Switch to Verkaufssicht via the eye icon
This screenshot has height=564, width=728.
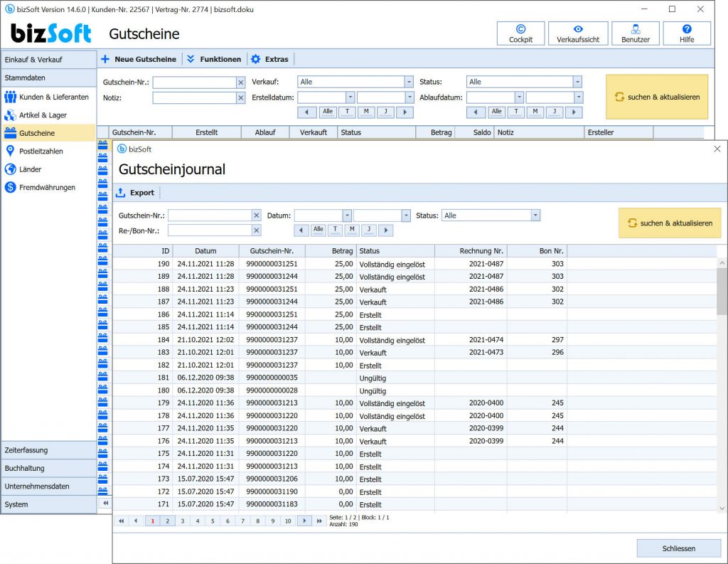click(577, 33)
